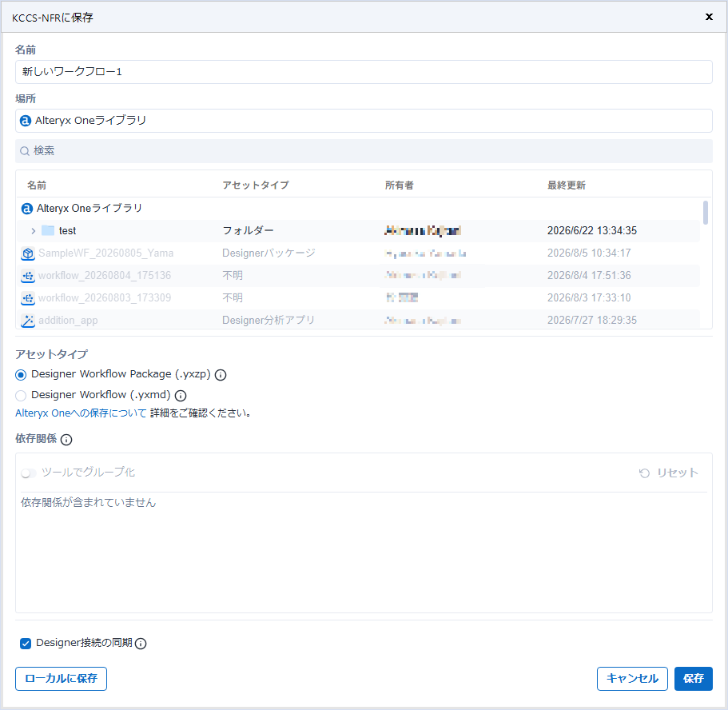Click the 検索 search box
Viewport: 728px width, 710px height.
click(364, 151)
